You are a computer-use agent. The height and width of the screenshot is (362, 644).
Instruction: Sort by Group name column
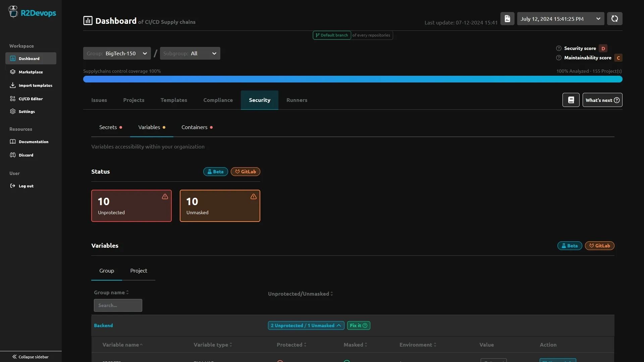(x=111, y=292)
